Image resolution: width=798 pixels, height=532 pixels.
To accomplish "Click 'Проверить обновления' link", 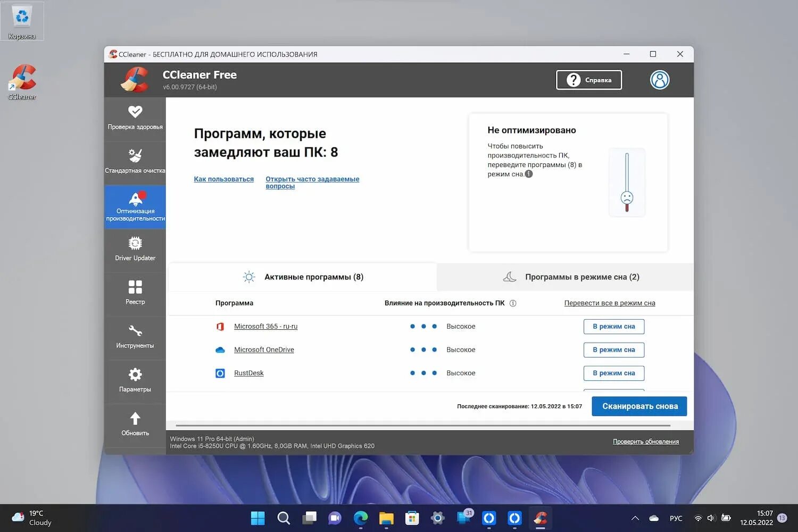I will click(646, 442).
